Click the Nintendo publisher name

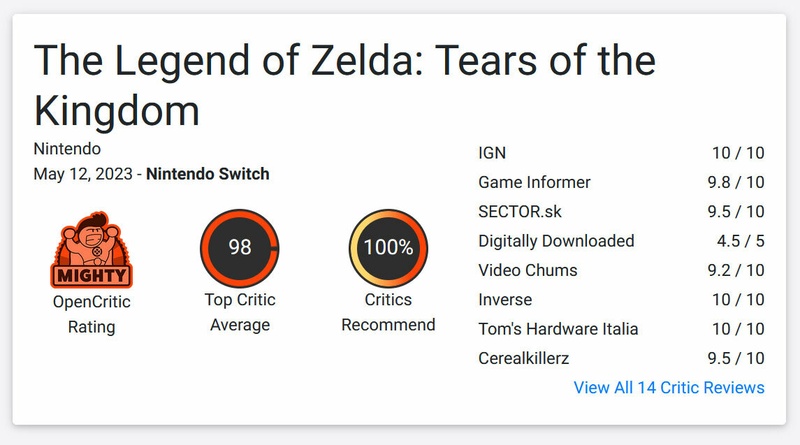click(x=67, y=149)
